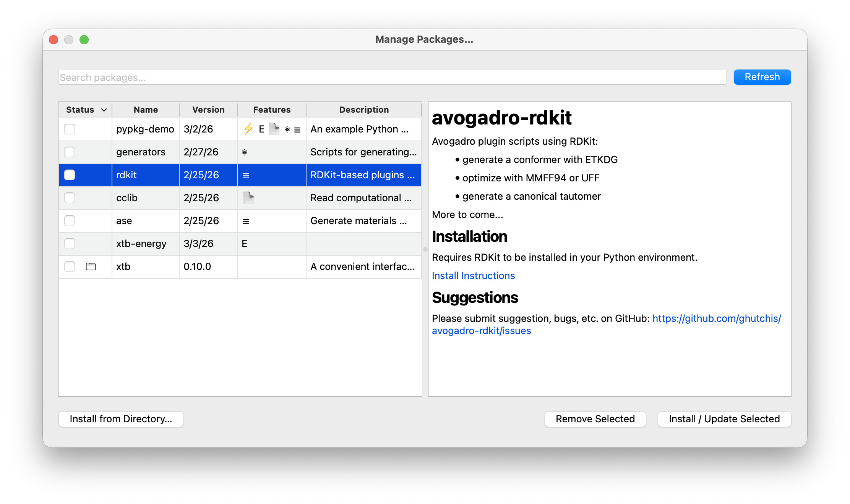Enable the xtb-energy package checkbox

click(70, 244)
